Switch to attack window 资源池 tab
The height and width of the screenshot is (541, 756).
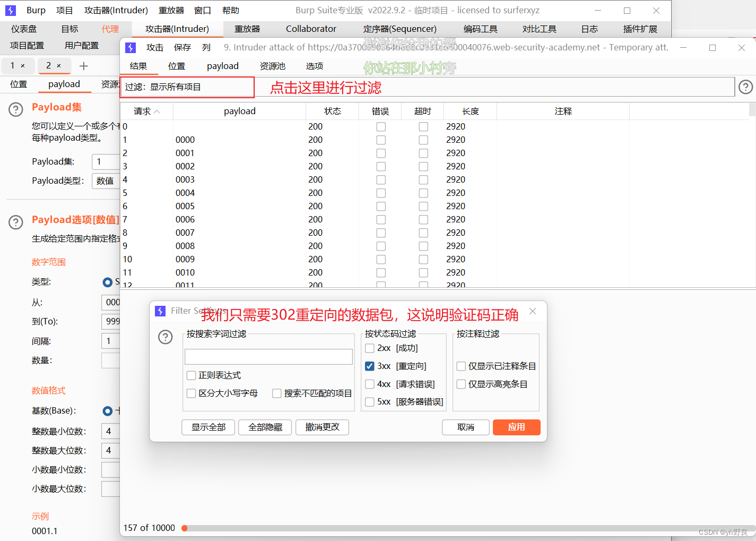click(x=273, y=66)
